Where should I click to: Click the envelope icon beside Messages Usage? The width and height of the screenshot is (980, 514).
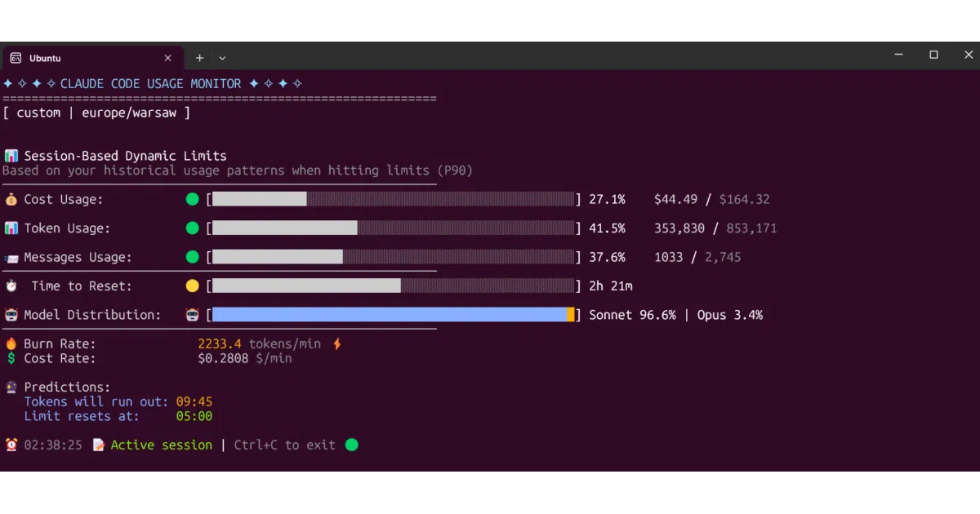click(x=11, y=257)
